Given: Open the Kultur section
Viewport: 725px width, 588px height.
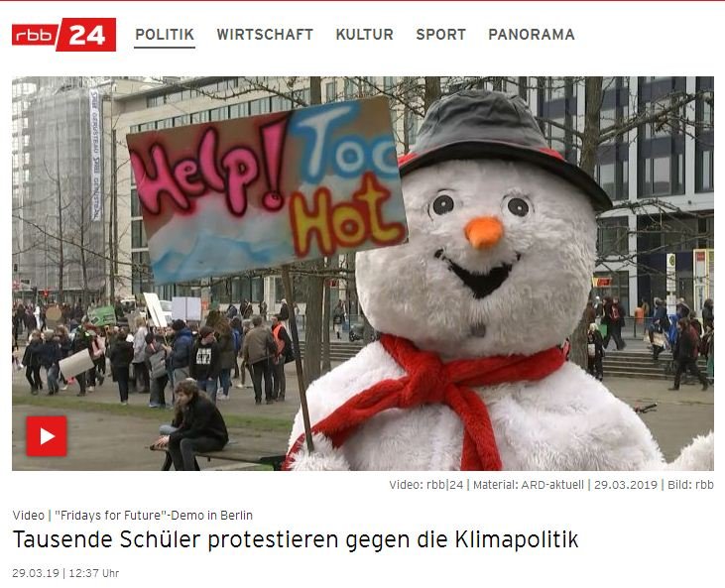Looking at the screenshot, I should (x=364, y=35).
